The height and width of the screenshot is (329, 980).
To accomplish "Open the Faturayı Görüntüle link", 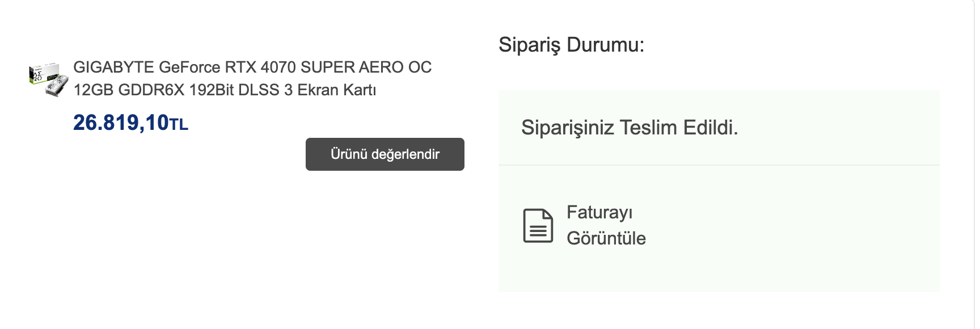I will point(606,225).
